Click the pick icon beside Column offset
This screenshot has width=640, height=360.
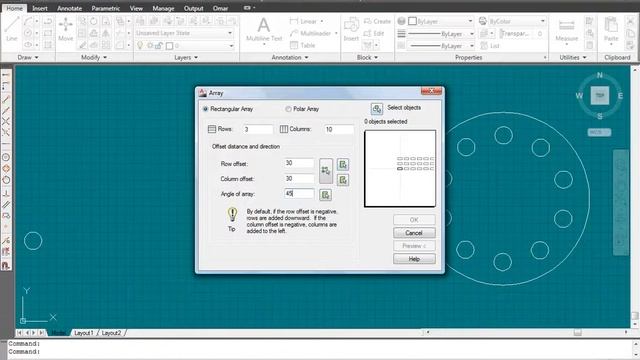click(x=343, y=180)
